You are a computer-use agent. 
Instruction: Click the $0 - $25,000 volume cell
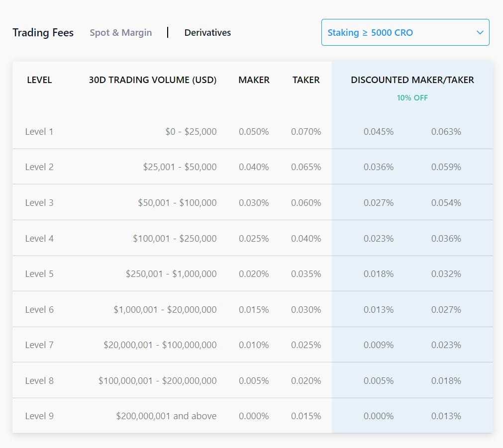point(191,131)
